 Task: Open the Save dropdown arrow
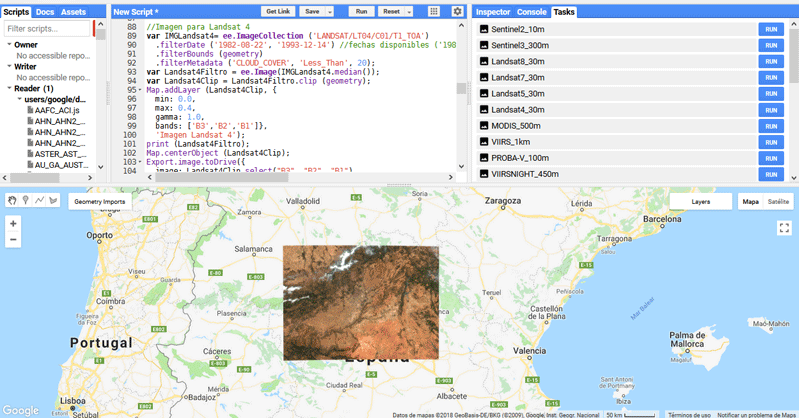click(330, 11)
